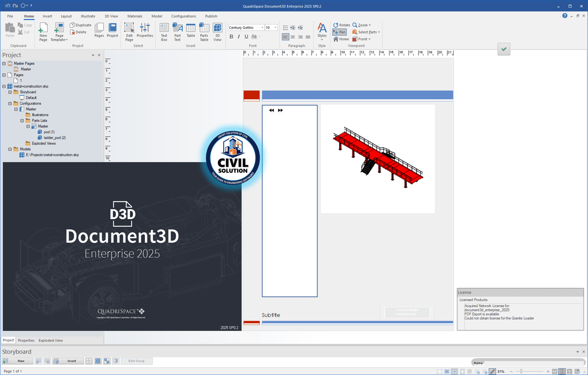Decrease paragraph indent
The image size is (588, 375).
tap(300, 28)
